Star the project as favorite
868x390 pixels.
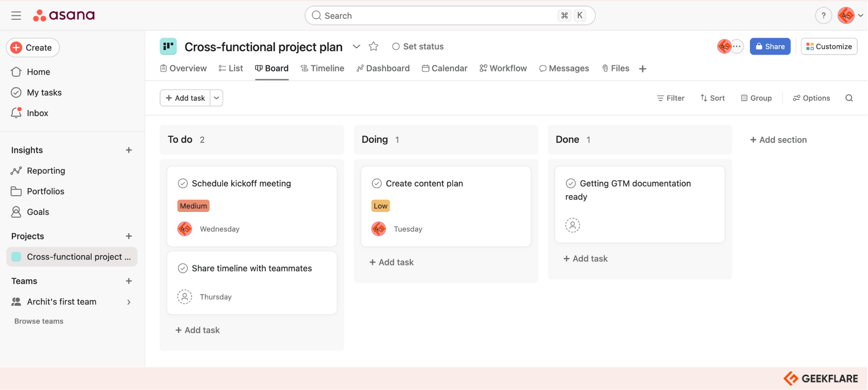373,47
